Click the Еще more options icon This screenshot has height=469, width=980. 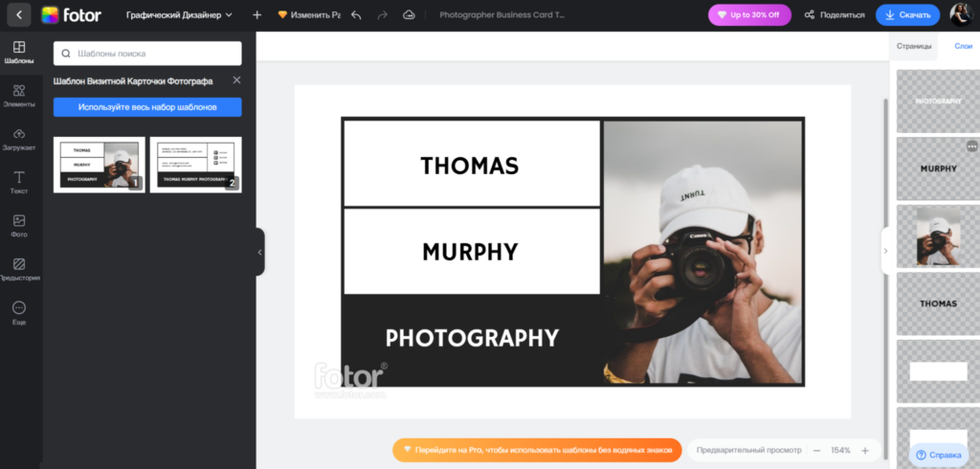click(x=19, y=313)
